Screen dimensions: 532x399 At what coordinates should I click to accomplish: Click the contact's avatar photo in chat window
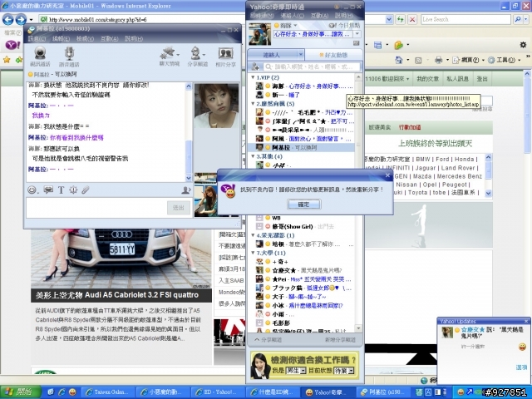pos(216,106)
